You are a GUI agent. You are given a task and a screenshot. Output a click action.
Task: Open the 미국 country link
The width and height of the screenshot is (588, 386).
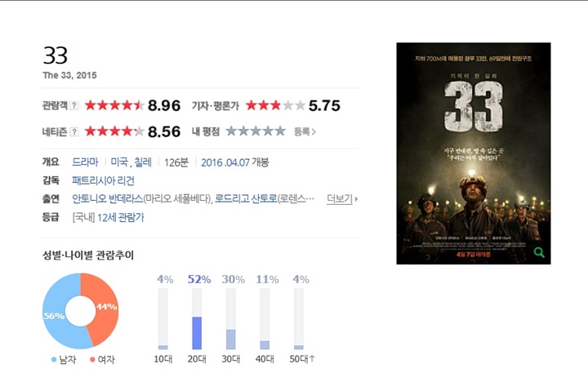tap(119, 162)
